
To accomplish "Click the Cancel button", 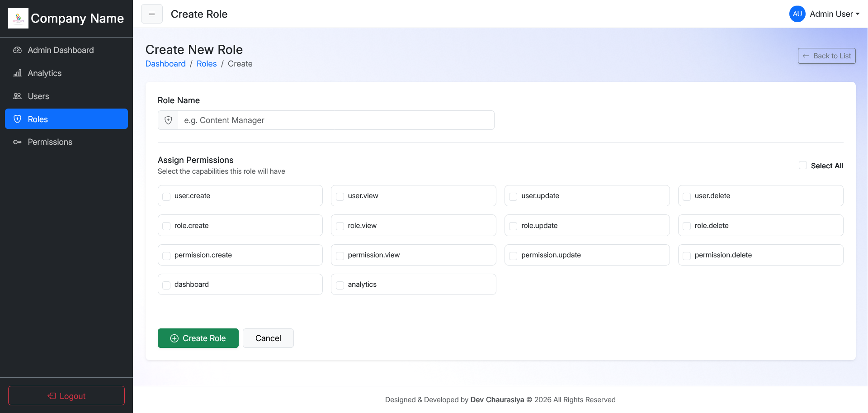I will (x=268, y=338).
